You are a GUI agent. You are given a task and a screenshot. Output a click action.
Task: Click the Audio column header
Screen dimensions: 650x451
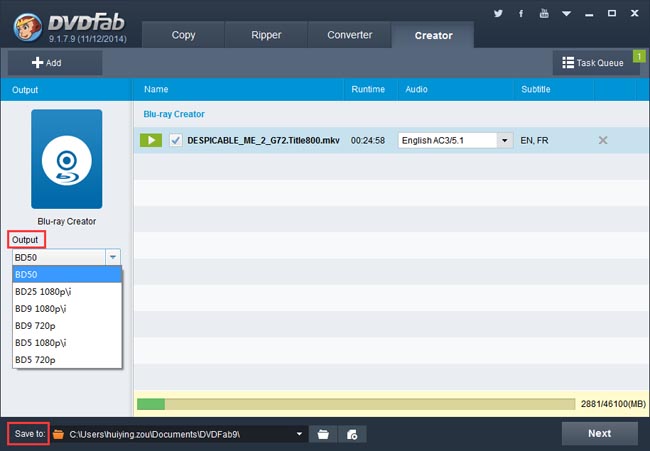tap(416, 89)
